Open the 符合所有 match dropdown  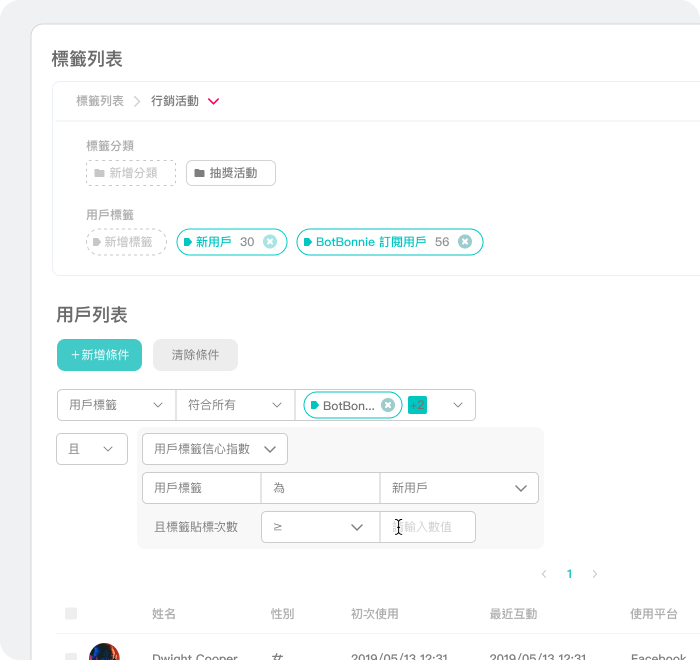coord(235,405)
